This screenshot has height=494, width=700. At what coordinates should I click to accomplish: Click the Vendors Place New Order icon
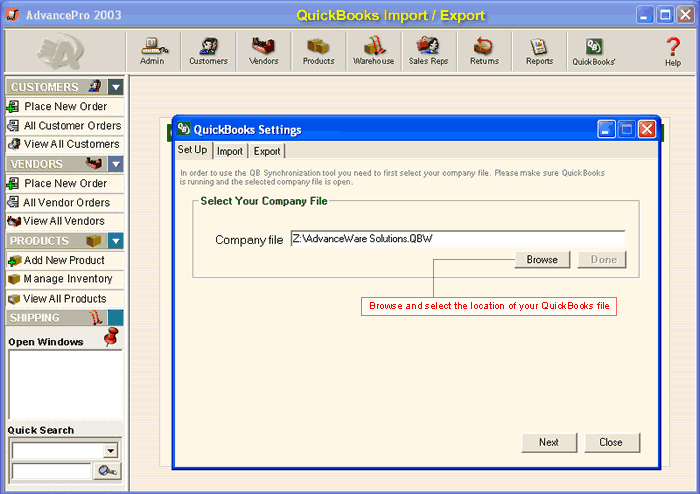(13, 183)
